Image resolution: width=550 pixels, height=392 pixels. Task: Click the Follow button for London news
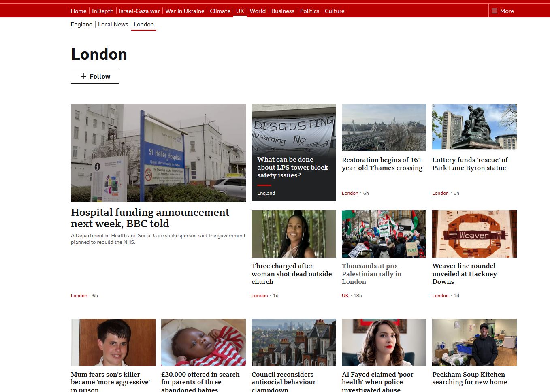click(95, 76)
